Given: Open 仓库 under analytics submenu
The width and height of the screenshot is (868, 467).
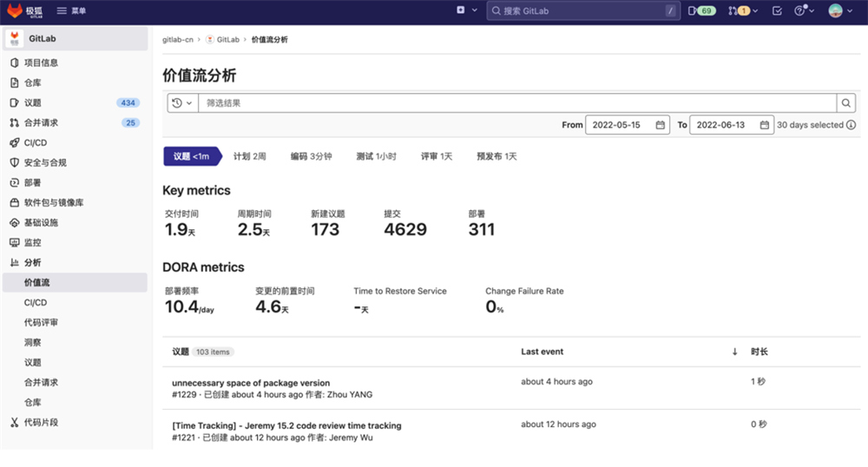Looking at the screenshot, I should click(x=32, y=402).
